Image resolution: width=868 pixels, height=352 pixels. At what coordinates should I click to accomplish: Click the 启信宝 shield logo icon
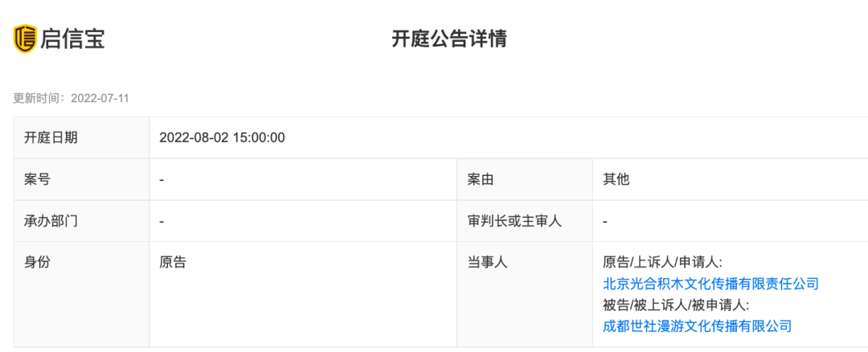tap(26, 39)
